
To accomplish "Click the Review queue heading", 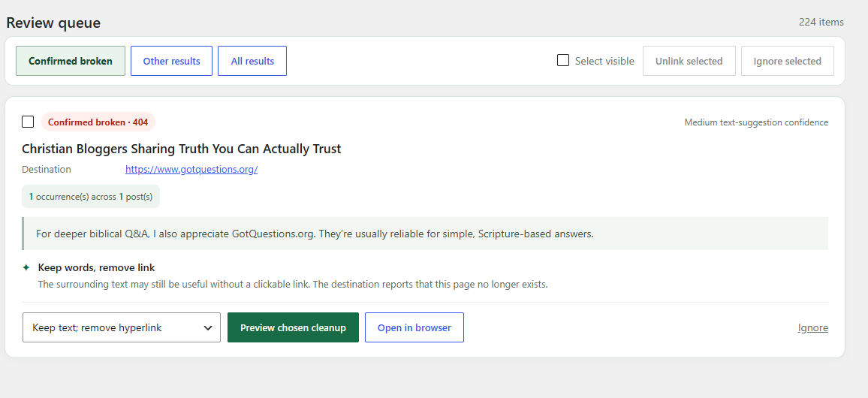I will [x=53, y=23].
